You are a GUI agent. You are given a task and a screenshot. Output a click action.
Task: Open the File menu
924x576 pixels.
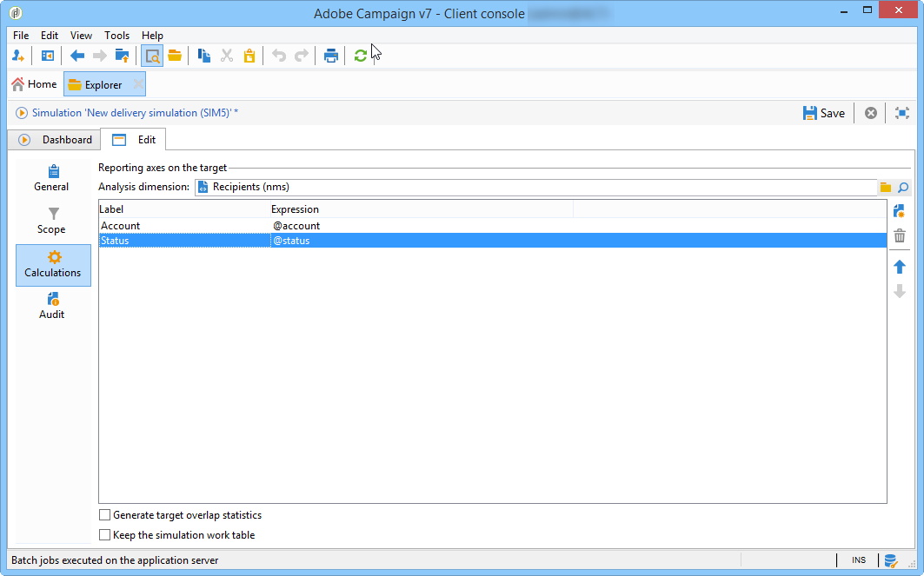tap(21, 36)
